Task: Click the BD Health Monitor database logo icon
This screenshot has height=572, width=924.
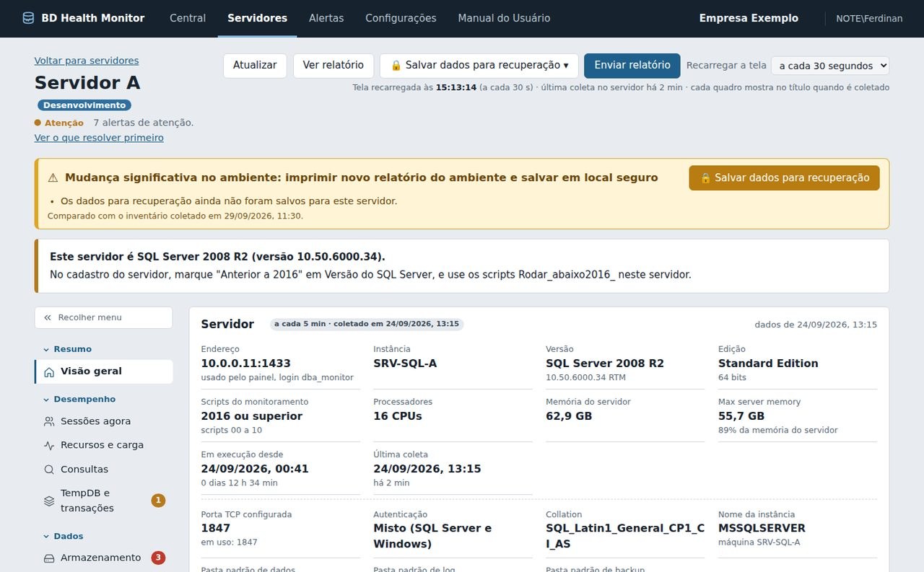Action: click(x=28, y=18)
